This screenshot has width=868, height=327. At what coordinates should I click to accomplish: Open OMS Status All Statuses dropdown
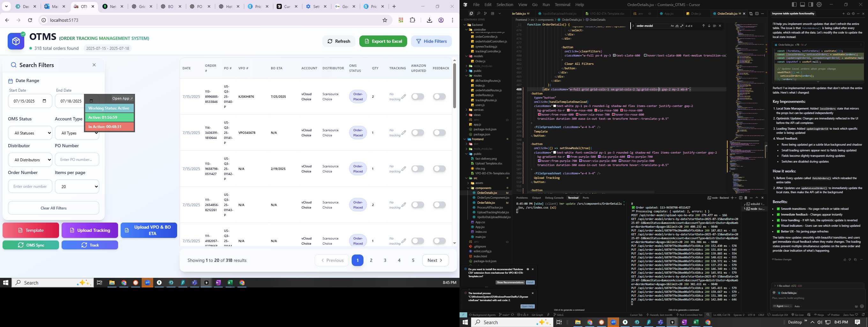click(x=30, y=133)
